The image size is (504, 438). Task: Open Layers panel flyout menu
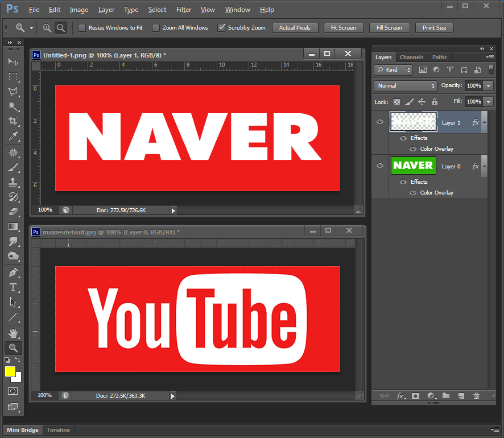click(x=490, y=57)
